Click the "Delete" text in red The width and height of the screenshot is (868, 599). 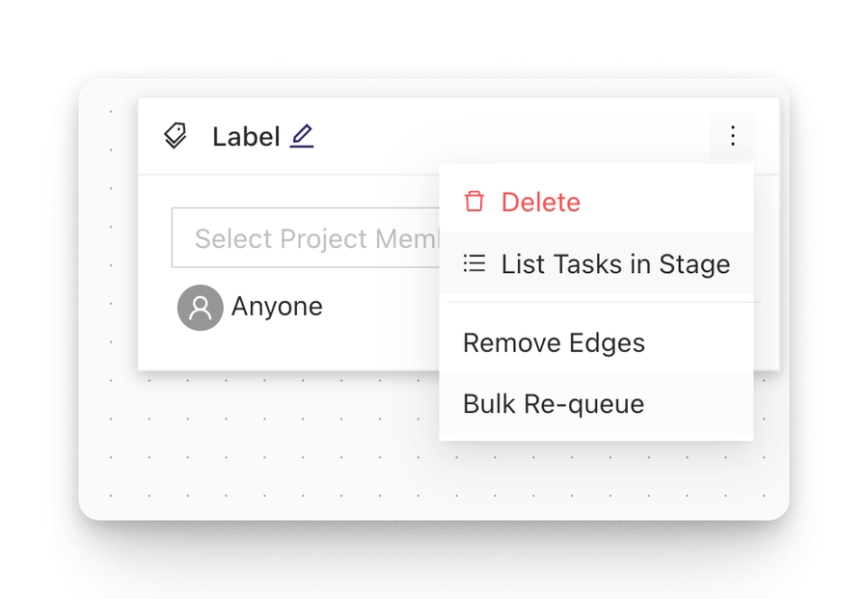coord(540,202)
